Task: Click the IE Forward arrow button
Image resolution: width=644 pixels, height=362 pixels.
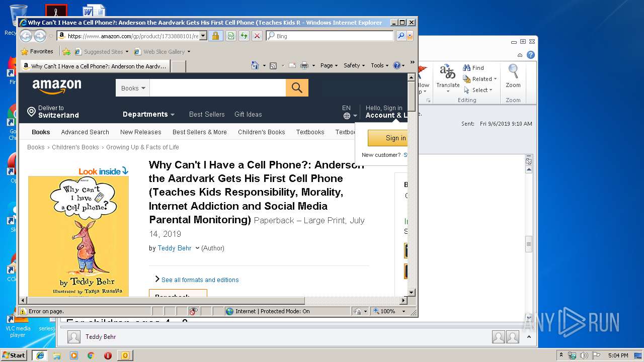Action: [x=40, y=36]
